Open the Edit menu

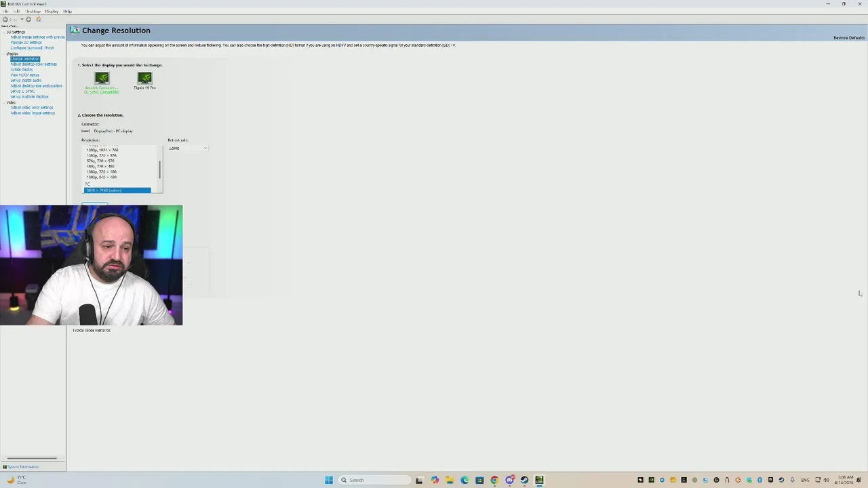pyautogui.click(x=17, y=12)
